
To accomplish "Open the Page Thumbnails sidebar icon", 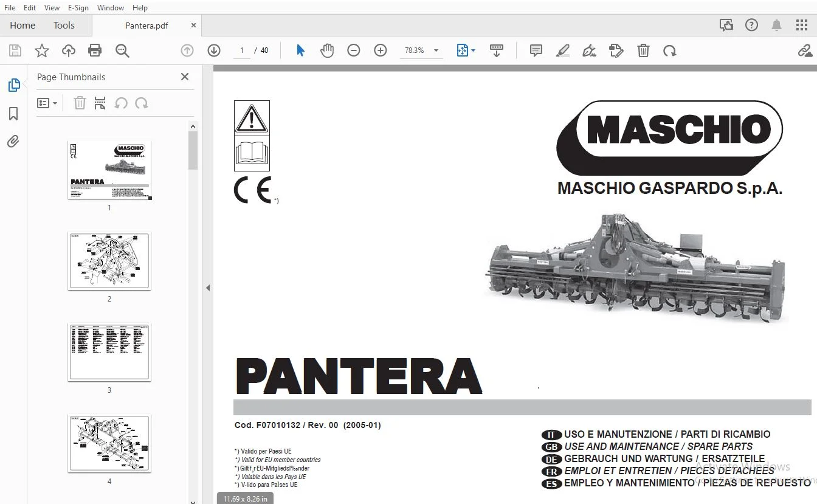I will 13,86.
